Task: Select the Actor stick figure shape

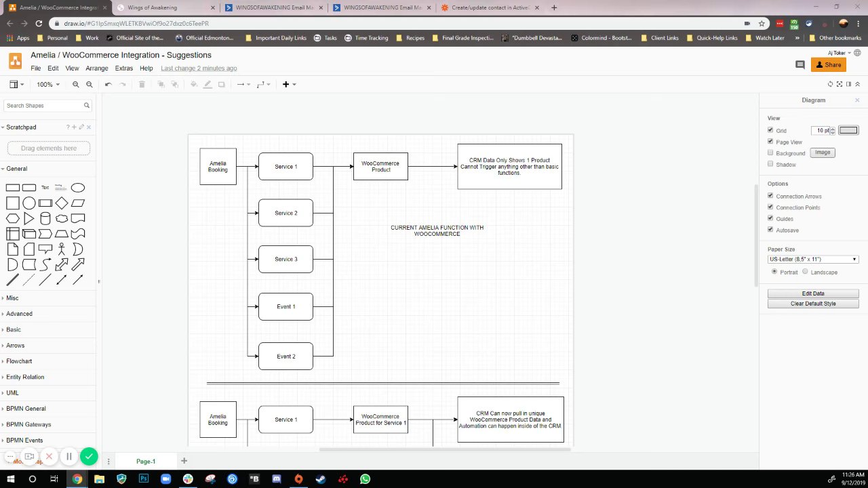Action: 62,249
